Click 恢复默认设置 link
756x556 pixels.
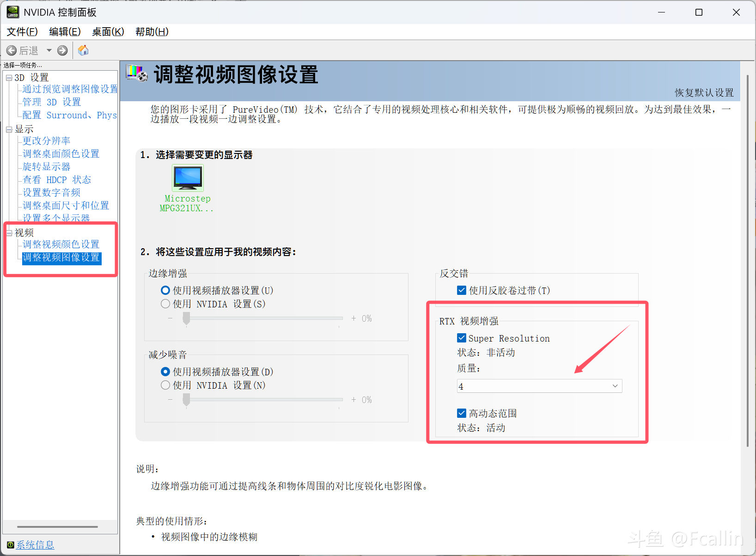704,92
